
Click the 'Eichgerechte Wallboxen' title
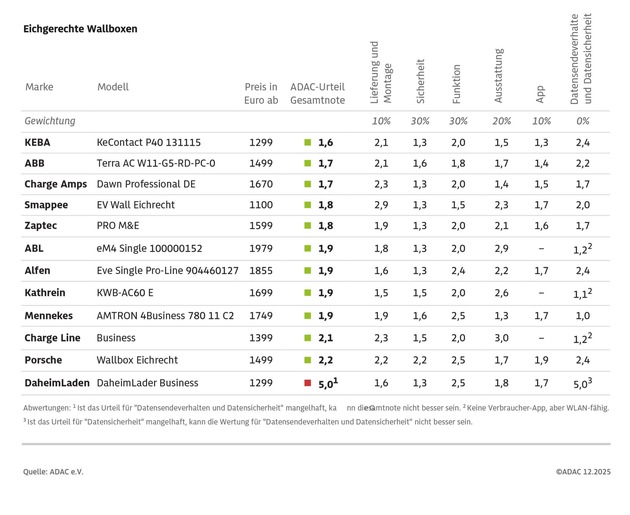(x=80, y=29)
